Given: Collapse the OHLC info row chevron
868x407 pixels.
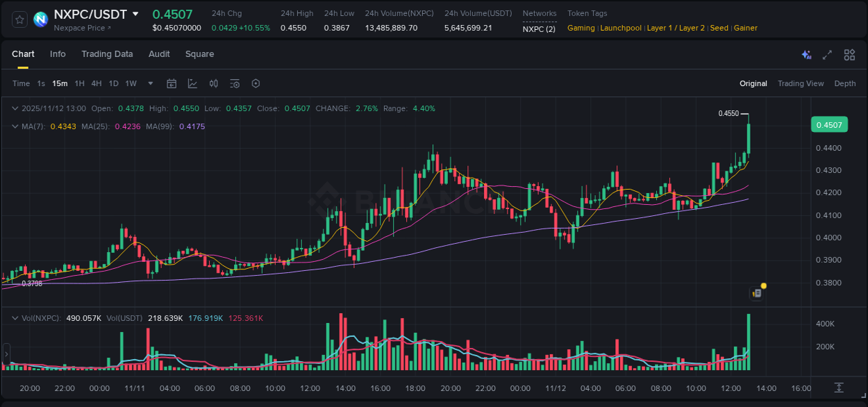Looking at the screenshot, I should point(15,108).
